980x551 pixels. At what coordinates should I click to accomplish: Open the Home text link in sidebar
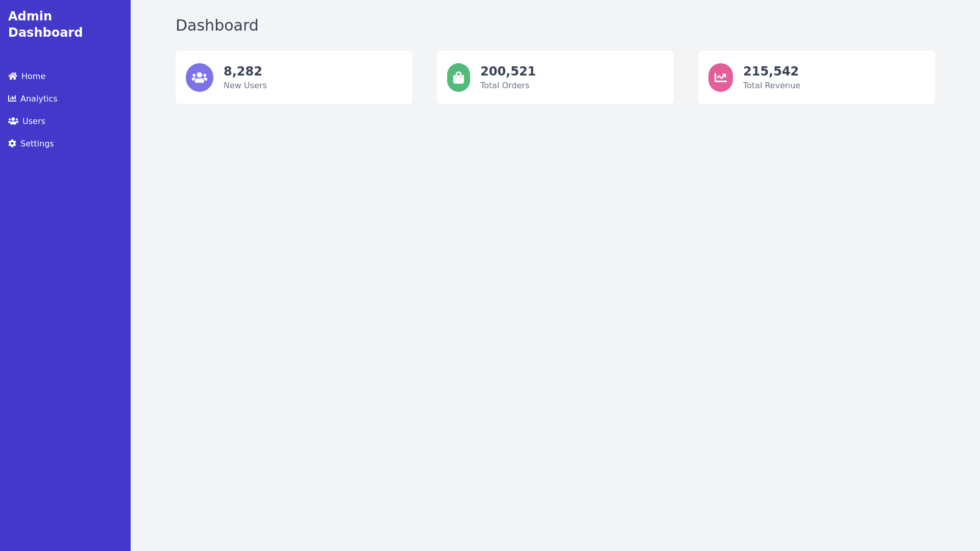[33, 76]
